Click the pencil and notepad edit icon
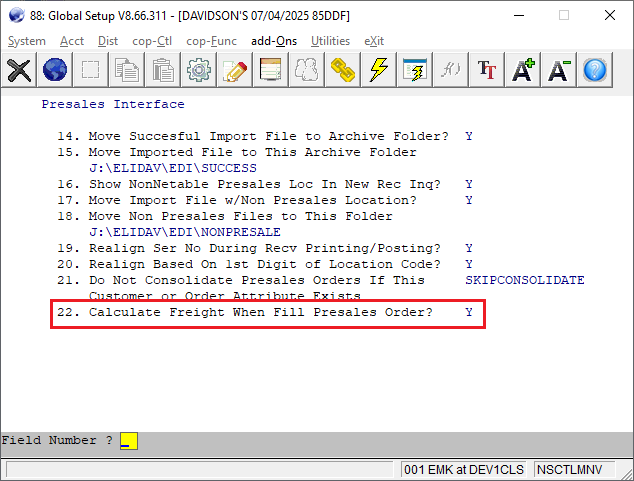This screenshot has width=634, height=481. pyautogui.click(x=235, y=70)
